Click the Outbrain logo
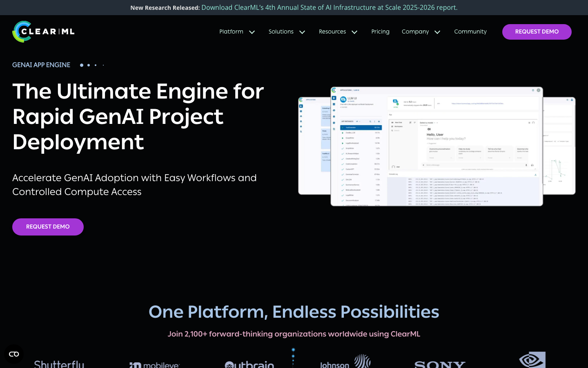This screenshot has height=368, width=588. 249,364
